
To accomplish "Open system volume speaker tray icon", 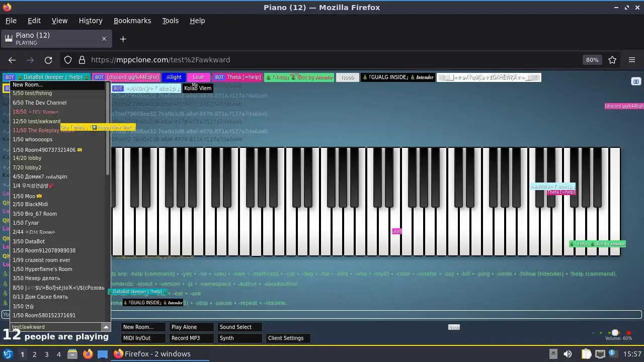I will pyautogui.click(x=568, y=354).
